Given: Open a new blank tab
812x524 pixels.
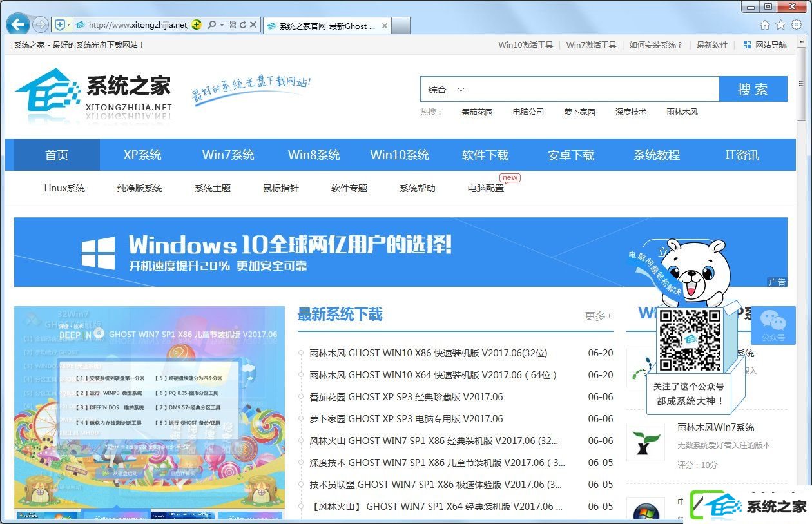Looking at the screenshot, I should [401, 26].
